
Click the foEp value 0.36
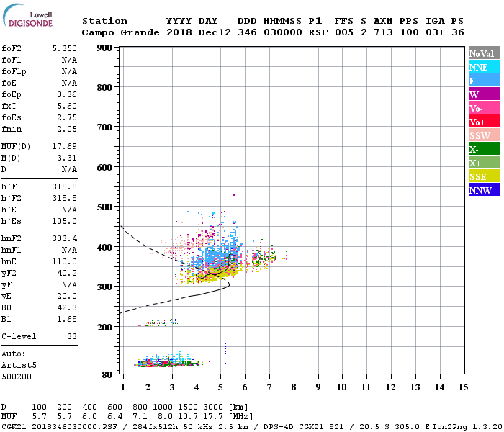(67, 94)
